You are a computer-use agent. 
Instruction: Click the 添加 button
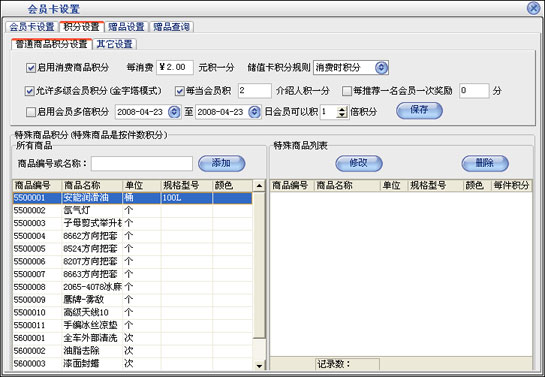click(221, 163)
